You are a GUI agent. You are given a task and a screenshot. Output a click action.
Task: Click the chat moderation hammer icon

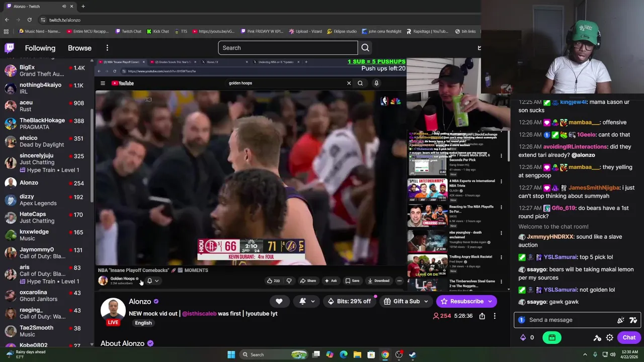597,337
